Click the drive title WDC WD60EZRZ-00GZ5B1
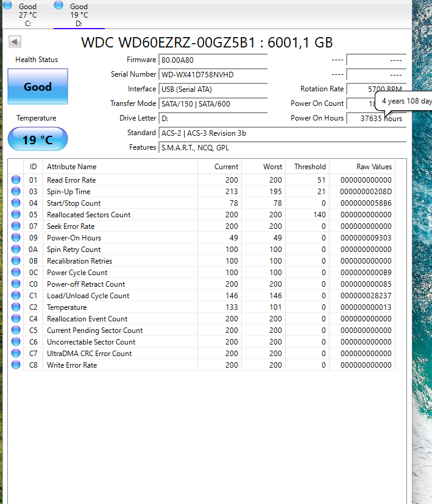 (168, 43)
